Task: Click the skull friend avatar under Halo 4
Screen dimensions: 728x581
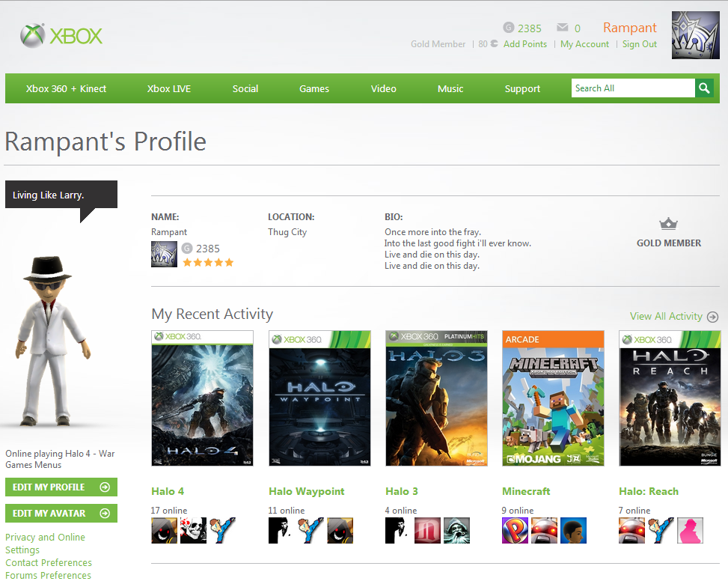Action: 193,530
